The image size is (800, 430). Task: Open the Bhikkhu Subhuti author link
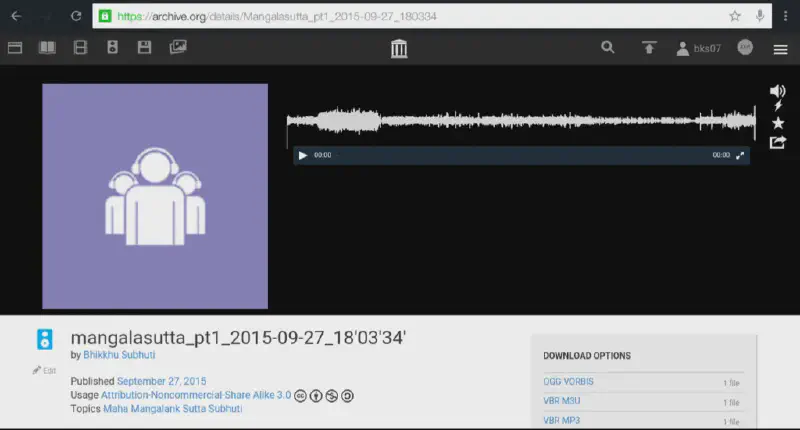click(119, 355)
